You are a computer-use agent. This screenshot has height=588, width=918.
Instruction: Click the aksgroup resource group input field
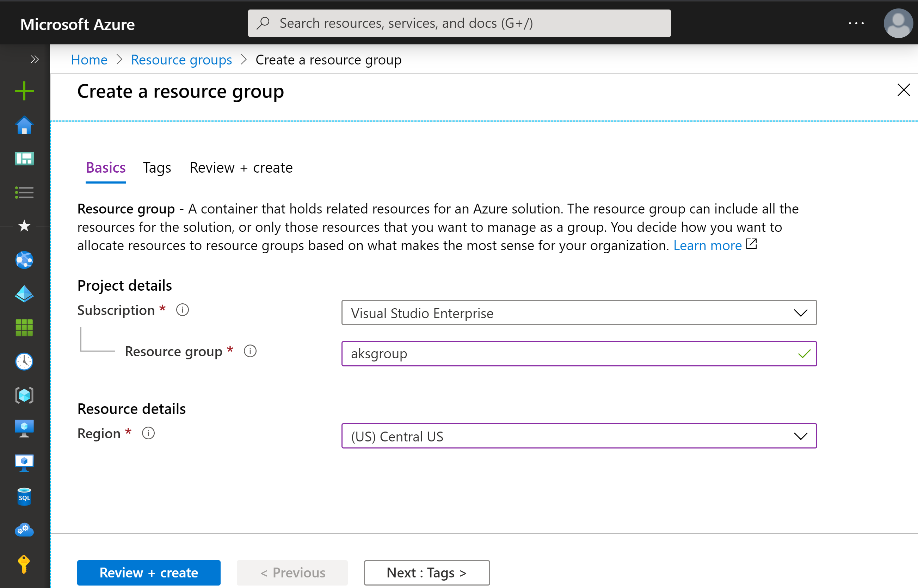click(578, 353)
